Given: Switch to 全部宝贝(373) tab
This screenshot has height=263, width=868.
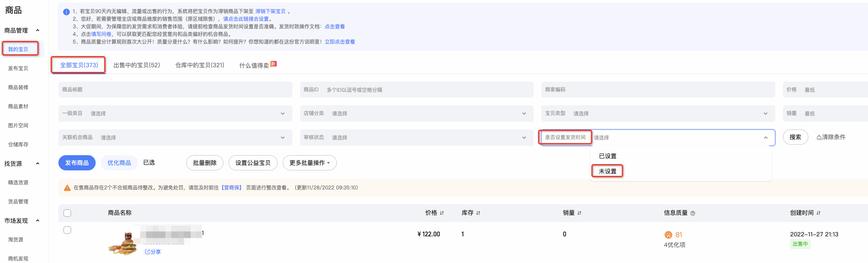Looking at the screenshot, I should click(x=79, y=65).
